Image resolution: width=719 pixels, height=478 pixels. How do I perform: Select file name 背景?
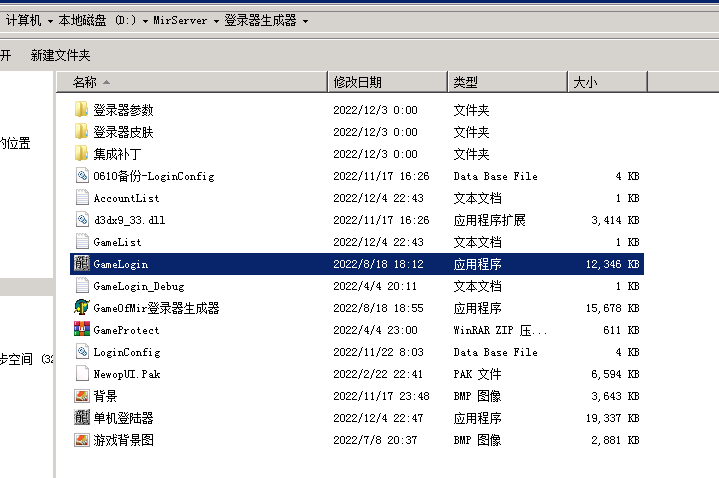coord(105,396)
